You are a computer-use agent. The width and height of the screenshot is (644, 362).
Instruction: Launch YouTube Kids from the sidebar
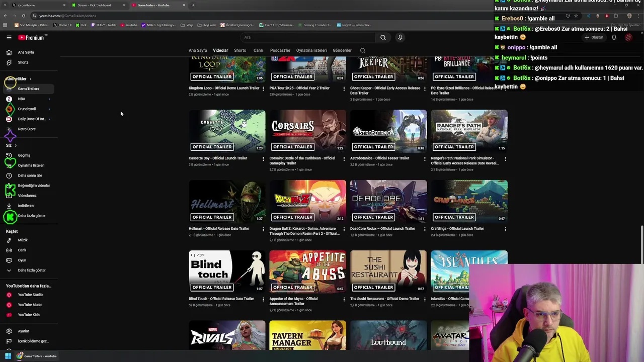tap(29, 315)
